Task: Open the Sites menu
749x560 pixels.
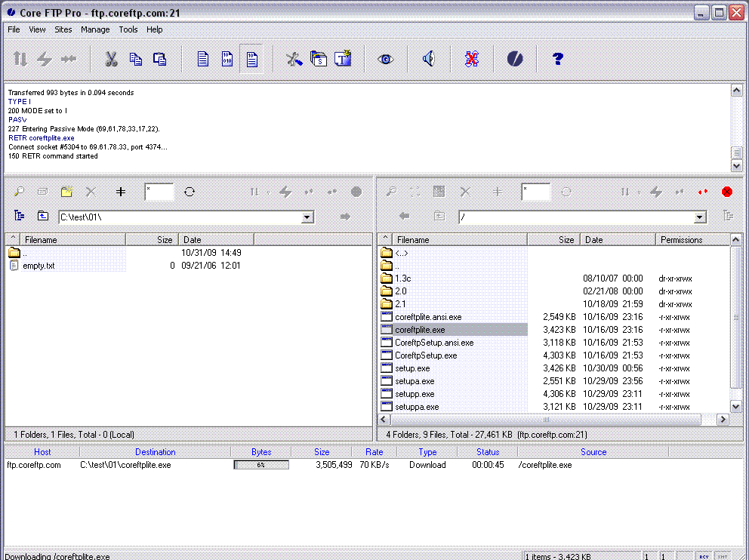Action: point(63,29)
